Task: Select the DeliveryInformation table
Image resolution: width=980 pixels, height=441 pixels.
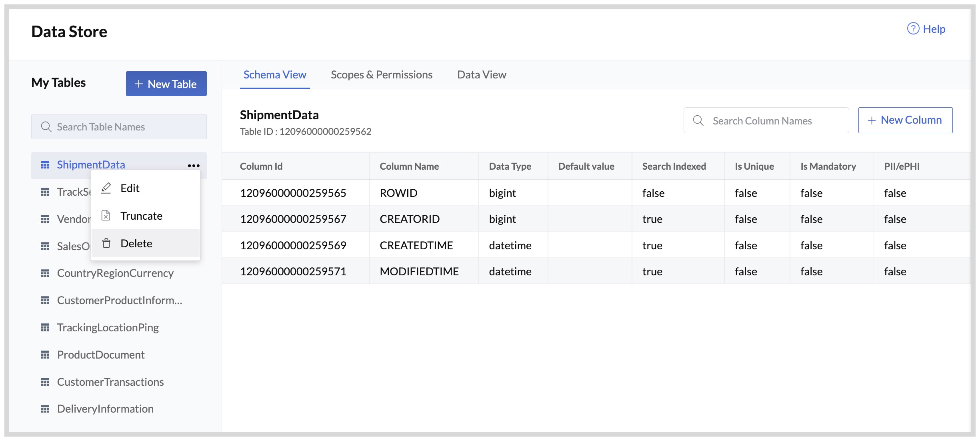Action: point(105,409)
